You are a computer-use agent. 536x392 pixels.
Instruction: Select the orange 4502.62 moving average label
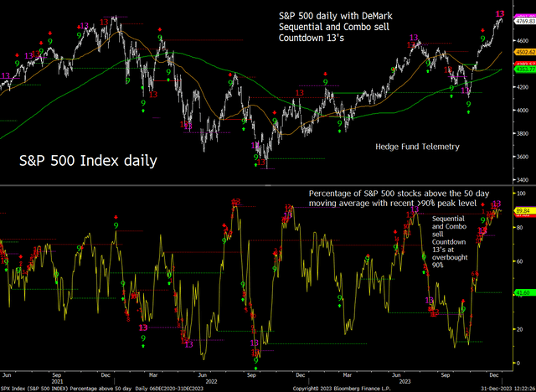click(x=525, y=52)
